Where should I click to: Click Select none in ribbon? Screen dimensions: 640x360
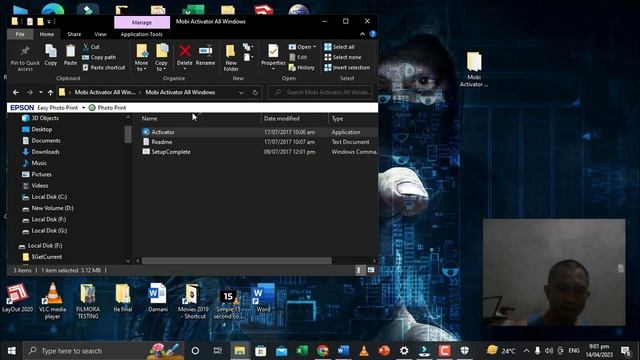342,58
